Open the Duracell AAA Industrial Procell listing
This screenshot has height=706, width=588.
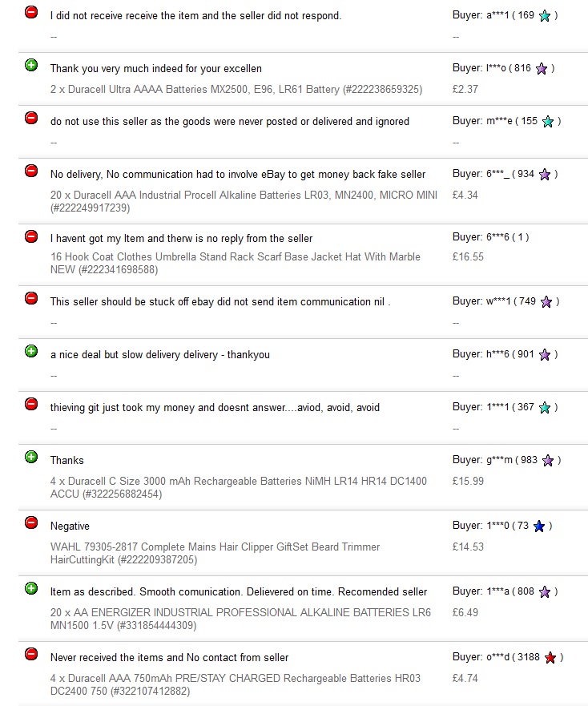pyautogui.click(x=244, y=201)
